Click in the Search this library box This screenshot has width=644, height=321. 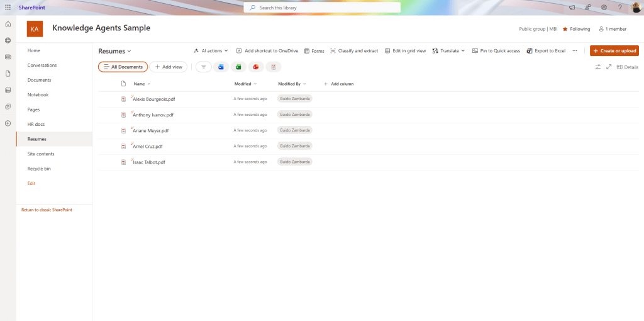coord(322,8)
